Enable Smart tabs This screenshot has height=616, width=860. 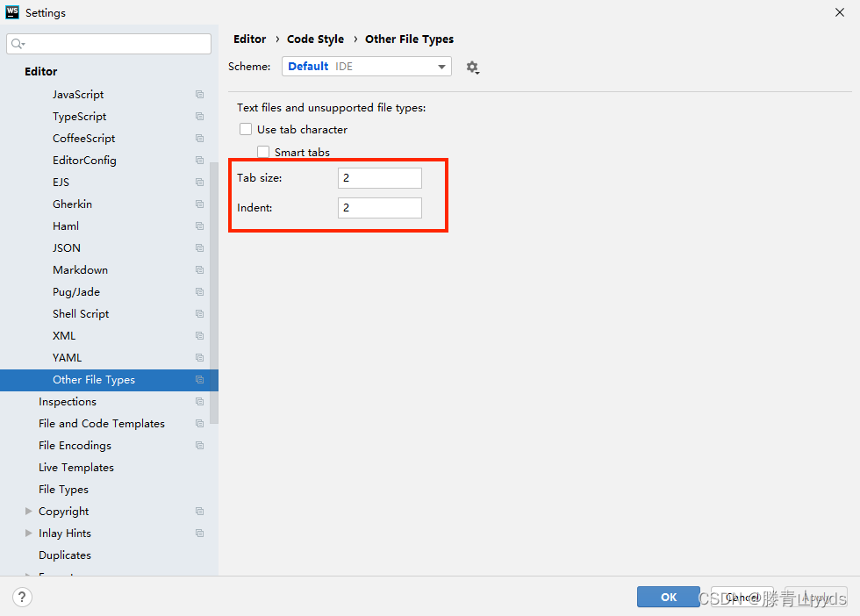262,152
